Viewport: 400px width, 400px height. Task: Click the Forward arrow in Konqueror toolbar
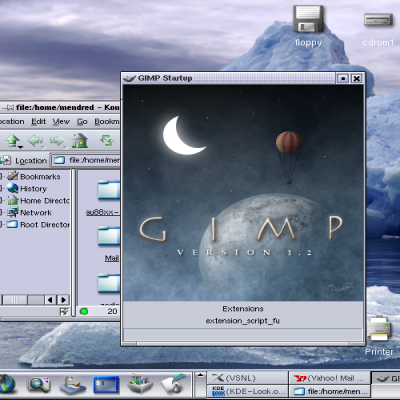tap(57, 140)
